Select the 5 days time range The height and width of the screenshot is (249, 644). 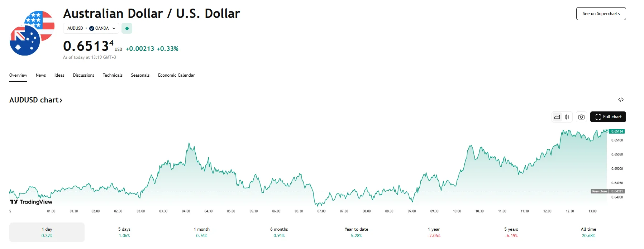coord(124,232)
